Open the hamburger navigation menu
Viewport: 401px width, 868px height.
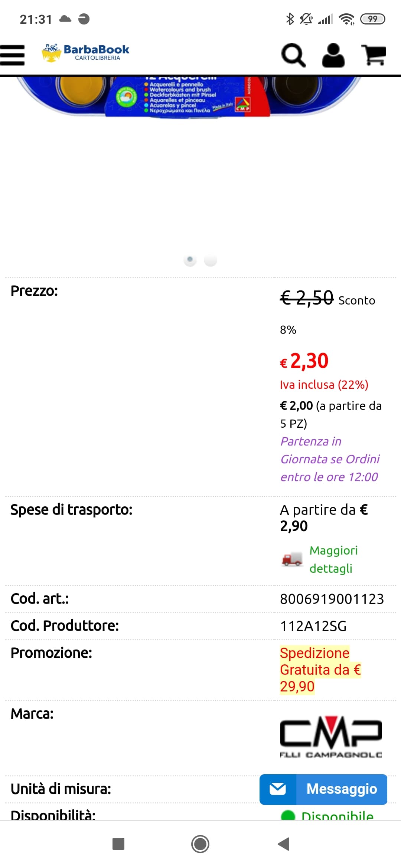(12, 55)
